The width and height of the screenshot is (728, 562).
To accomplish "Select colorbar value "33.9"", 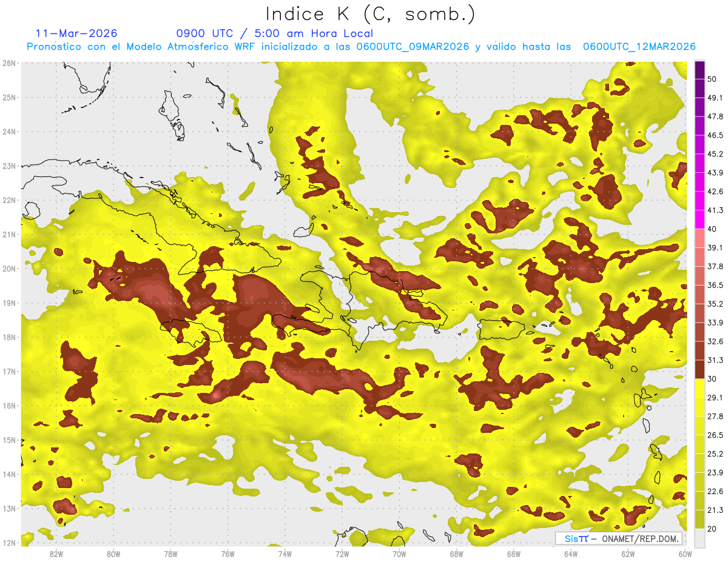I will (715, 323).
